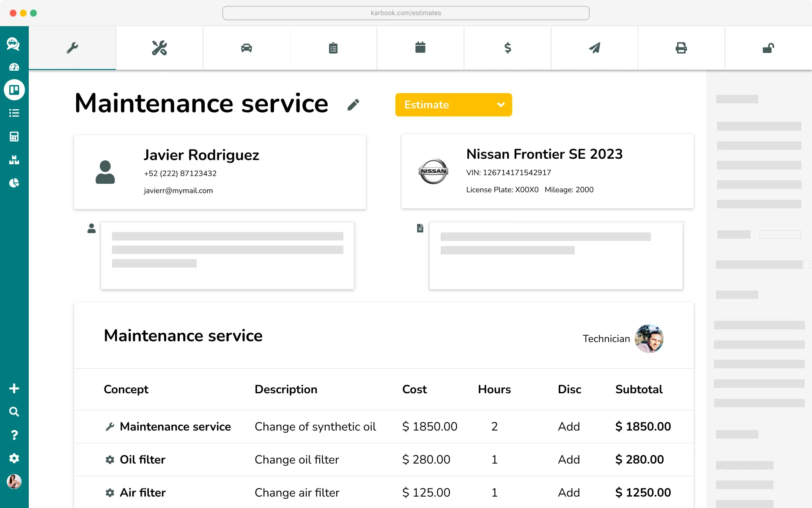
Task: Open the dashboard gauge sidebar icon
Action: coord(14,67)
